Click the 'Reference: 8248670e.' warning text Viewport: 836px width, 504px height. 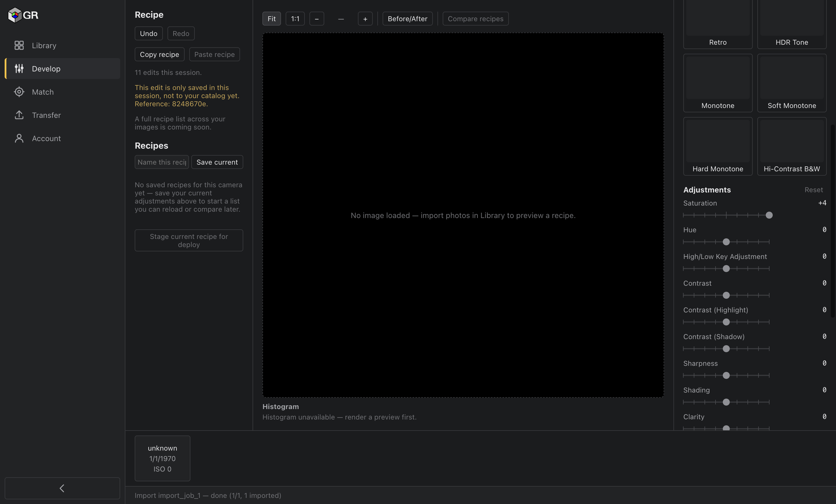click(x=171, y=104)
